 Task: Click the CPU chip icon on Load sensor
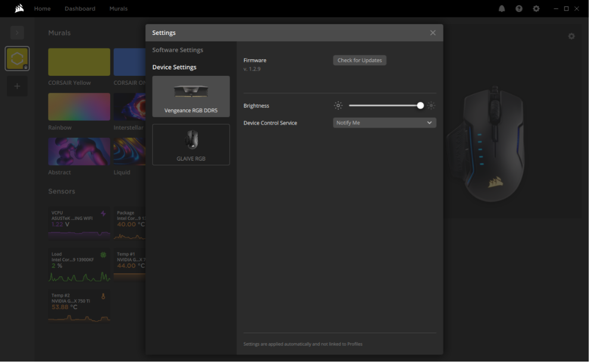point(104,255)
